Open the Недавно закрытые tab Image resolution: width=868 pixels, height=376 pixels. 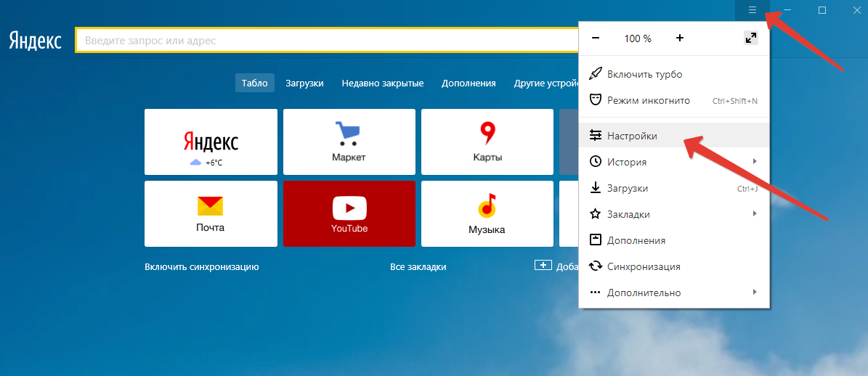[383, 83]
